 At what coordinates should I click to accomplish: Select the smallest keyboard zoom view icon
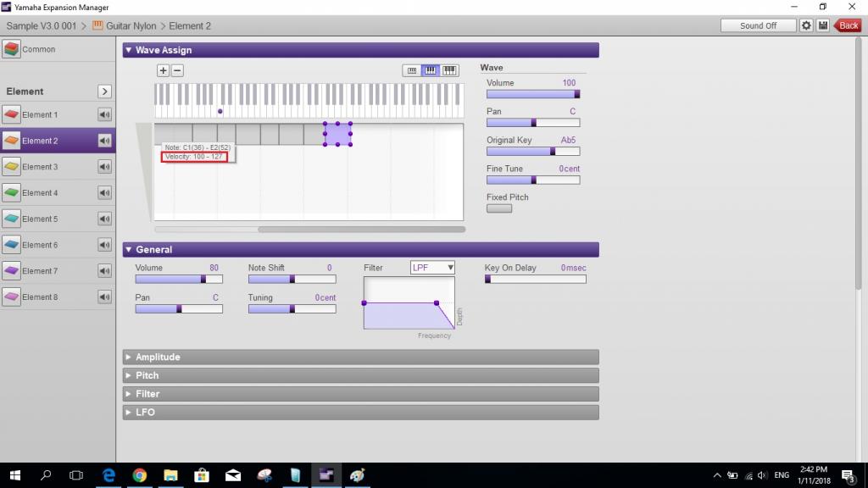[412, 71]
